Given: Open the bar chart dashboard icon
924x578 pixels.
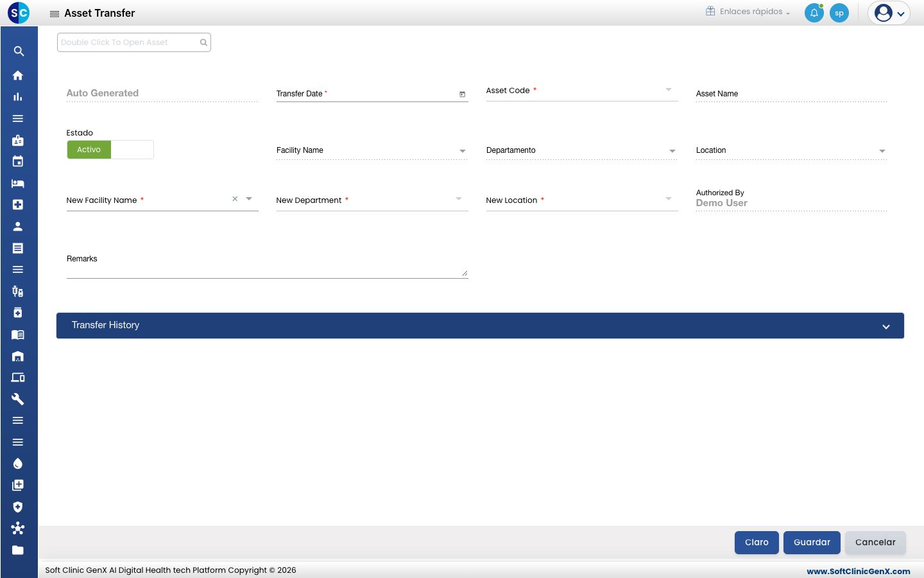Looking at the screenshot, I should pyautogui.click(x=18, y=97).
